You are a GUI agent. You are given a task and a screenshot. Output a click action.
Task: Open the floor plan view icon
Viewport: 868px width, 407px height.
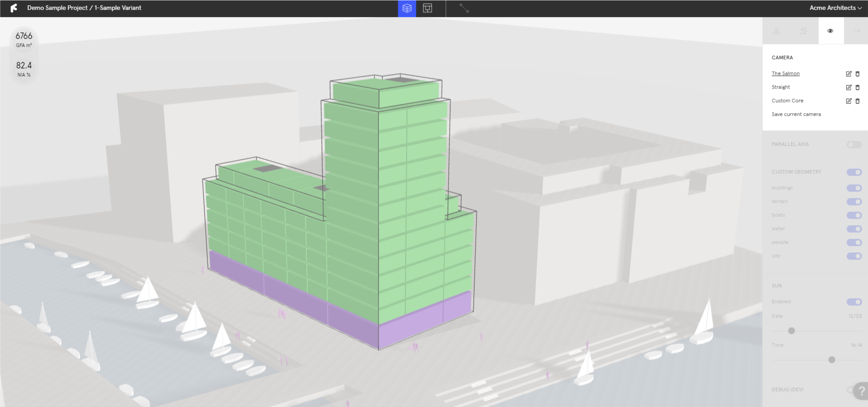click(x=427, y=8)
